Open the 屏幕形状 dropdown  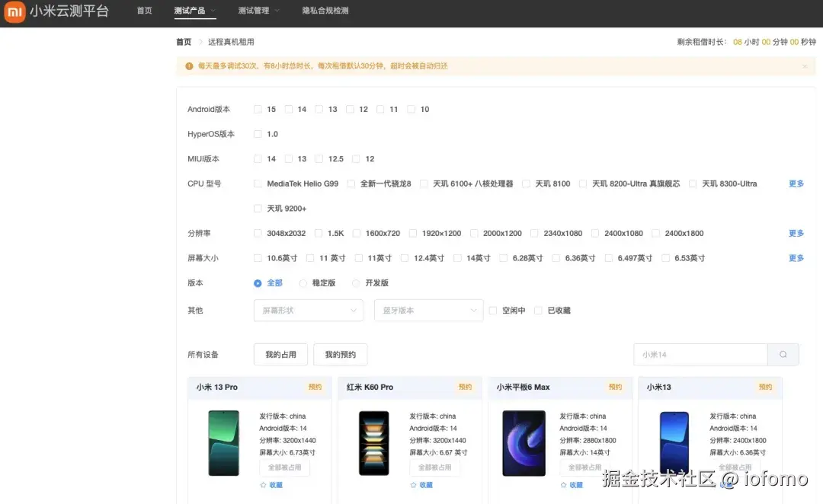[308, 310]
